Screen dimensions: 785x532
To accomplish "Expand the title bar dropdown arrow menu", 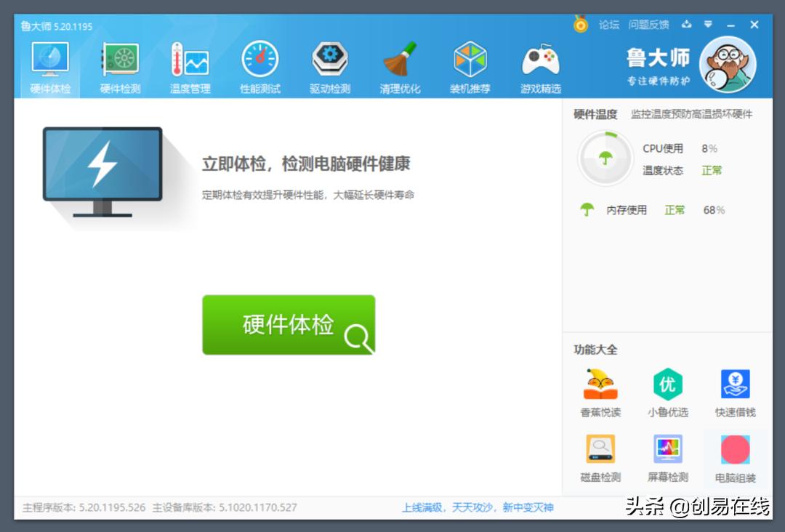I will (708, 24).
